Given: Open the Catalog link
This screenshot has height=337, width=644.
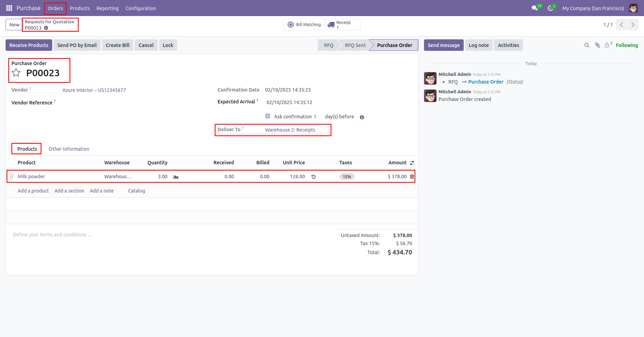Looking at the screenshot, I should pyautogui.click(x=136, y=191).
